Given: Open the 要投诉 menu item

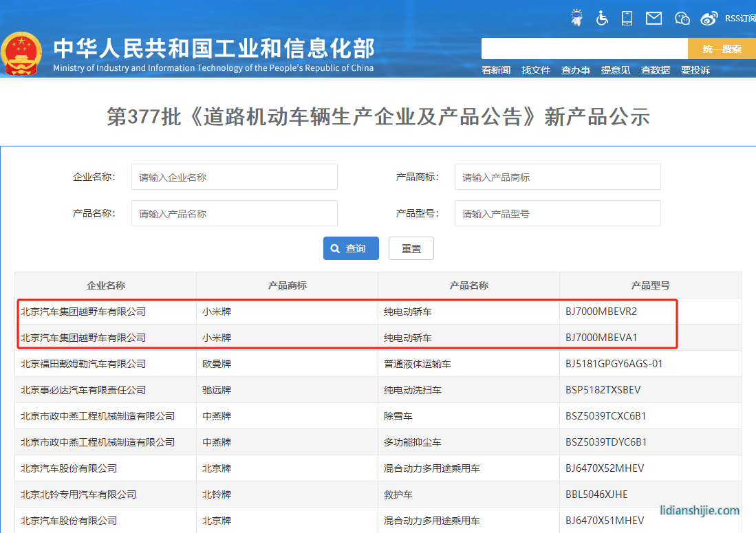Looking at the screenshot, I should pos(695,70).
